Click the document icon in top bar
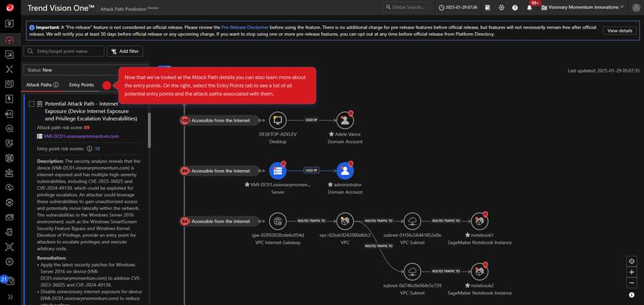This screenshot has height=305, width=644. pyautogui.click(x=488, y=8)
